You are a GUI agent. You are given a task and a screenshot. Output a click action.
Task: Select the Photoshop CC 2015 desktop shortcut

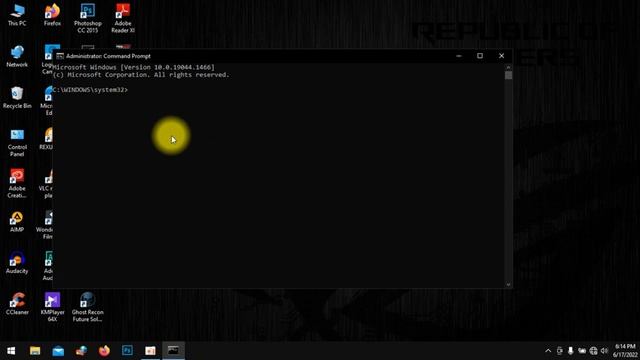click(87, 18)
